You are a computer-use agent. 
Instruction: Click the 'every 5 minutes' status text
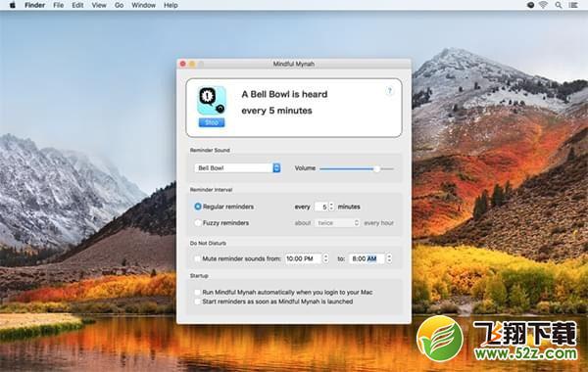(x=276, y=111)
